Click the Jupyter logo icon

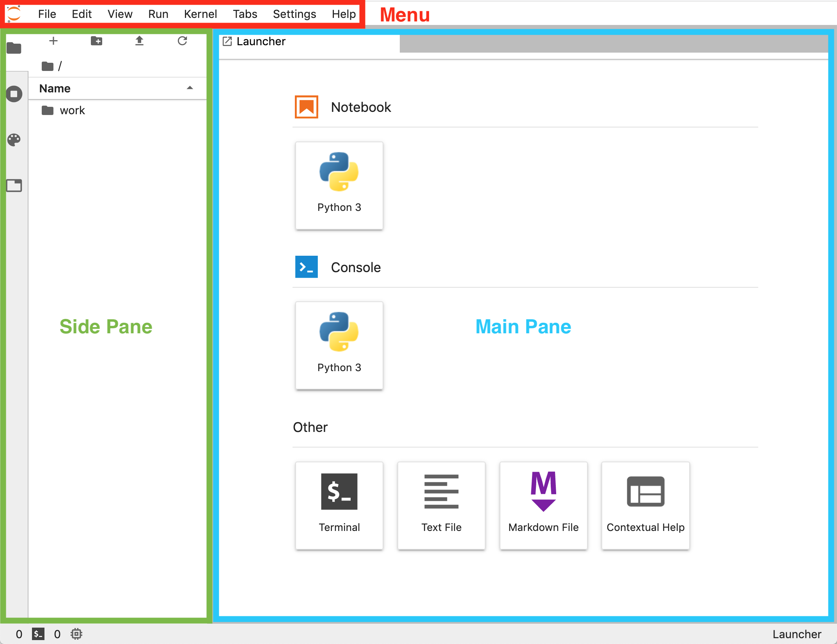(x=14, y=14)
